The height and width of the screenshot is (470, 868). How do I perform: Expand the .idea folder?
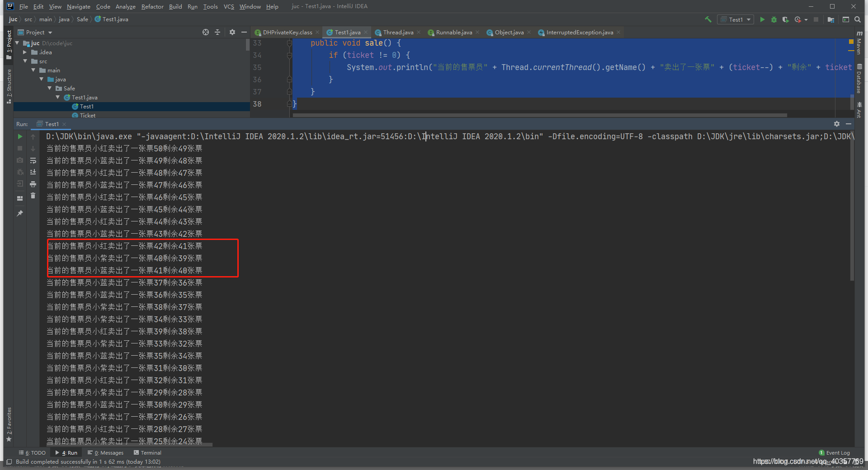pyautogui.click(x=25, y=52)
